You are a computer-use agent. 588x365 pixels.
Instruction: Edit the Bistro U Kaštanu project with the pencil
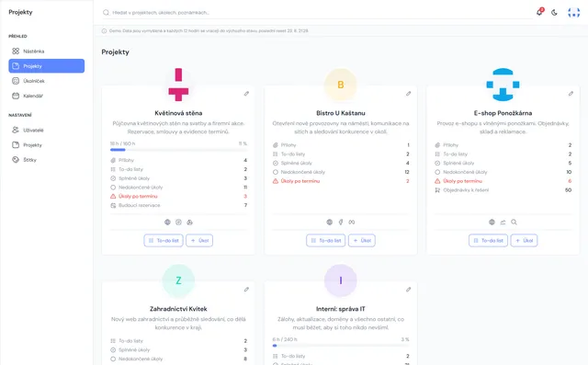(408, 94)
